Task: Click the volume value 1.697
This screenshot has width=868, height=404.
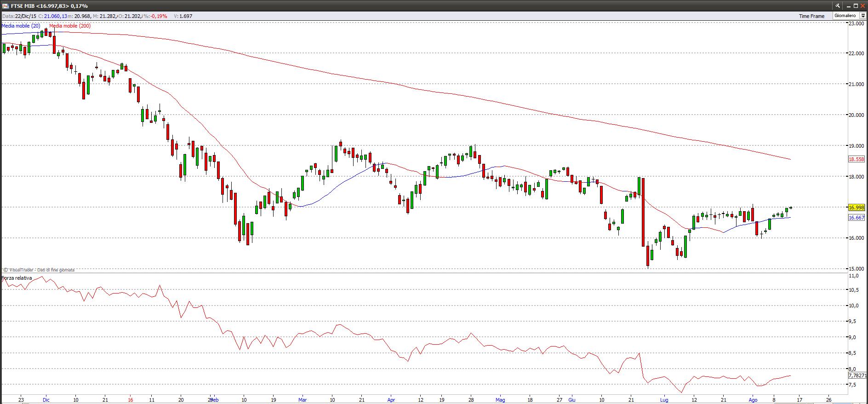Action: point(186,16)
